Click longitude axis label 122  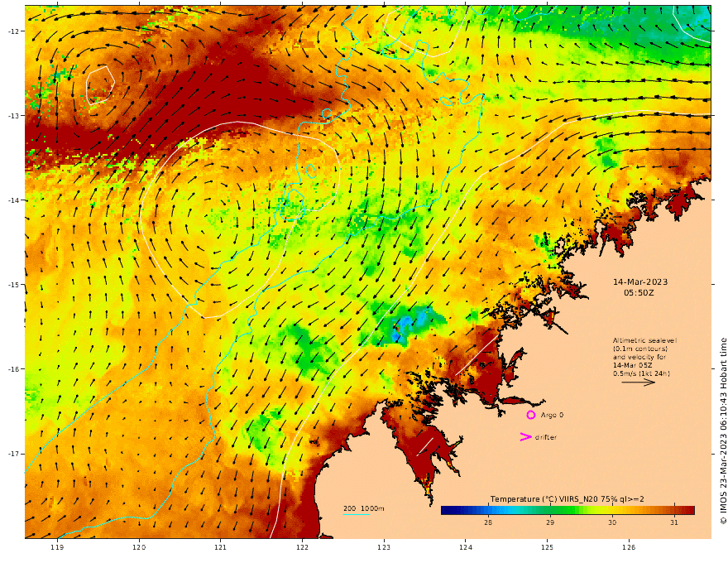[302, 547]
